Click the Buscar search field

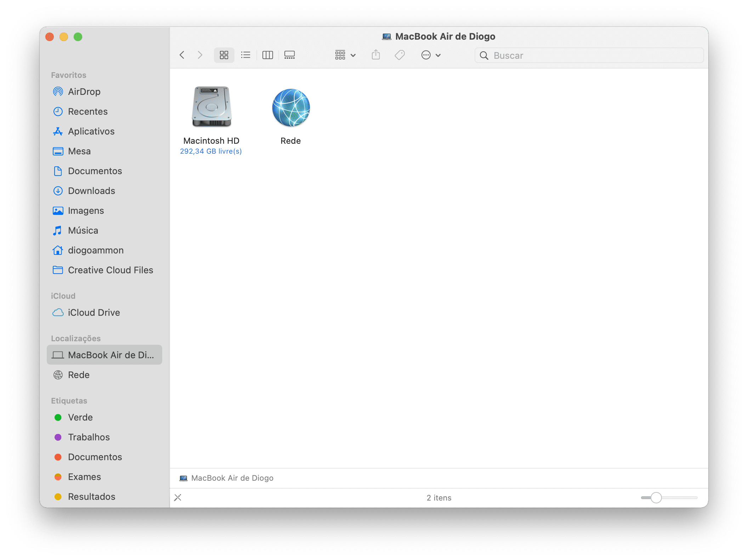click(x=589, y=55)
